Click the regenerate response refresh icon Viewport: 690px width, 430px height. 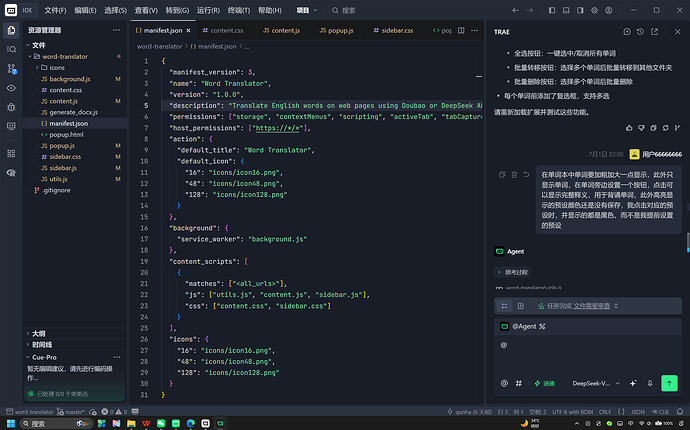665,128
